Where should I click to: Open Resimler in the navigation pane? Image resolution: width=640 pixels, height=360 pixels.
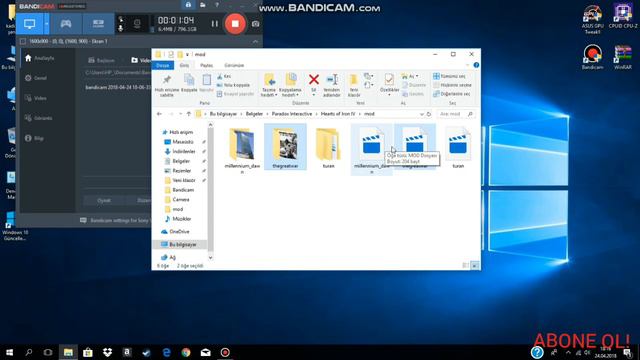pyautogui.click(x=181, y=171)
